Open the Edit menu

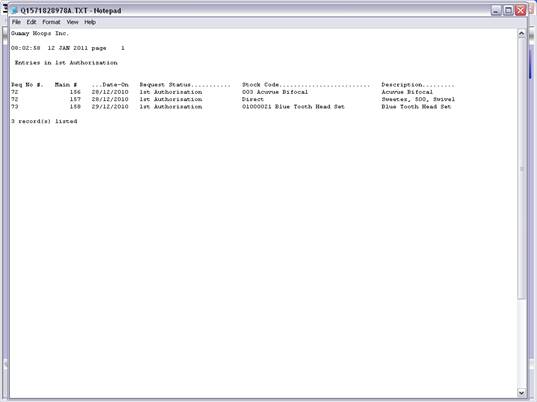31,22
